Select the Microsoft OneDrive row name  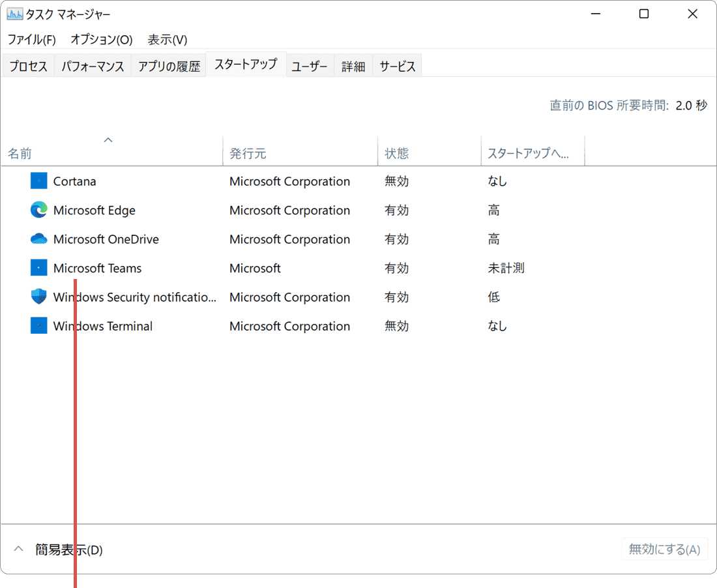coord(106,239)
